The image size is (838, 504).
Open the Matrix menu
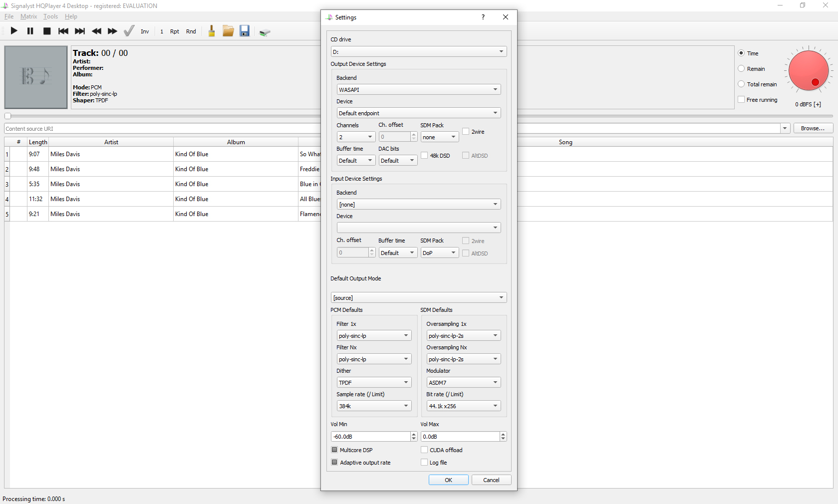[28, 16]
